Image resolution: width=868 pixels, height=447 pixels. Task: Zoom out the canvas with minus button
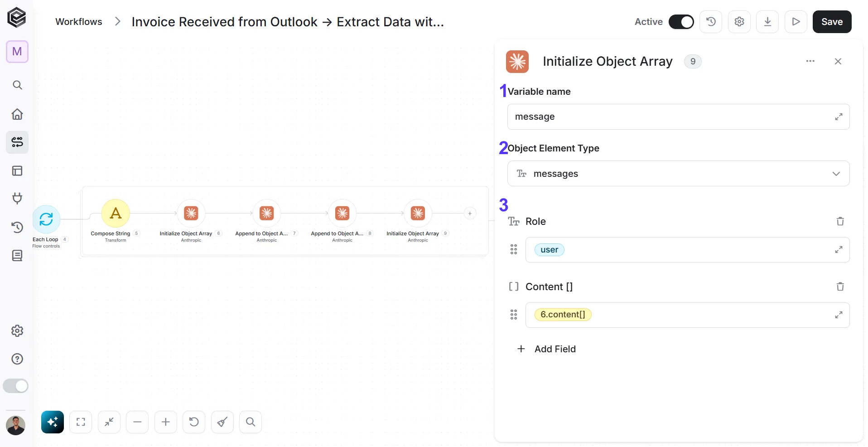pos(137,422)
